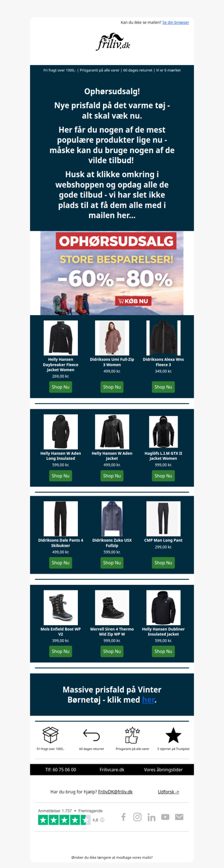This screenshot has height=868, width=224.
Task: Click the 'KØB NU' banner button
Action: pos(133,301)
